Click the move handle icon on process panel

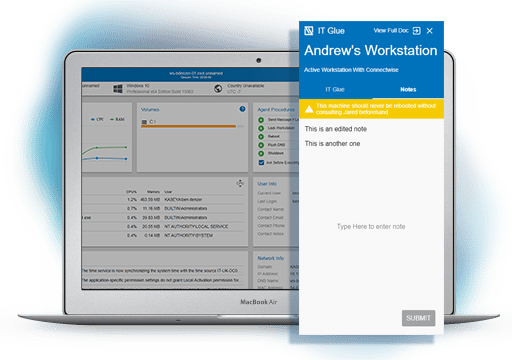(240, 183)
